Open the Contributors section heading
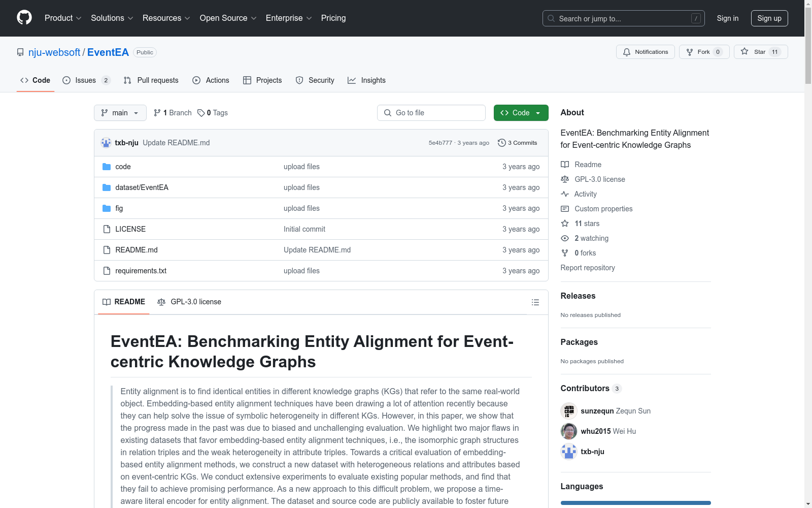The image size is (812, 508). pos(591,389)
